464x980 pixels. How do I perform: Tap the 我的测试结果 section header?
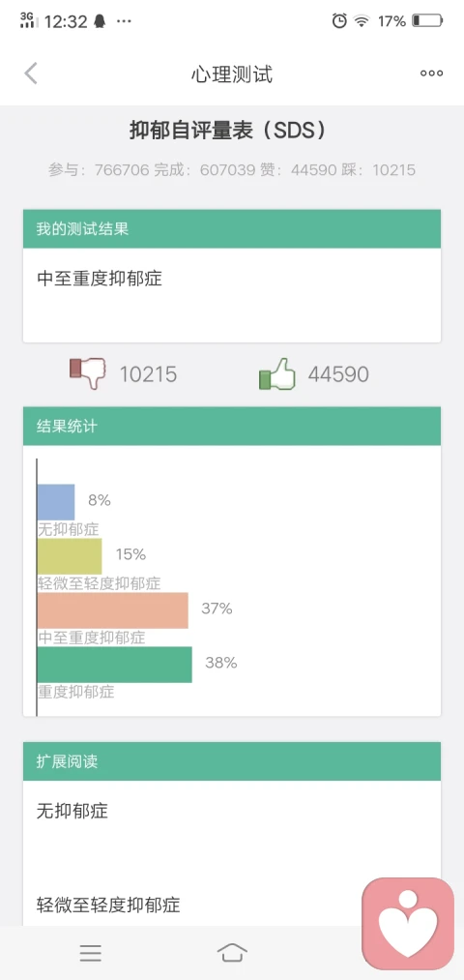click(232, 228)
